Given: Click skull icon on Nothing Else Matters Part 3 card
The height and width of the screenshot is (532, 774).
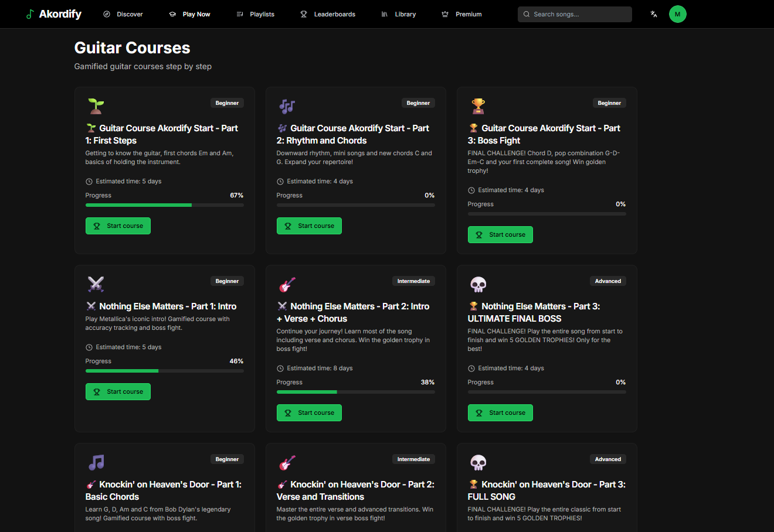Looking at the screenshot, I should tap(478, 284).
